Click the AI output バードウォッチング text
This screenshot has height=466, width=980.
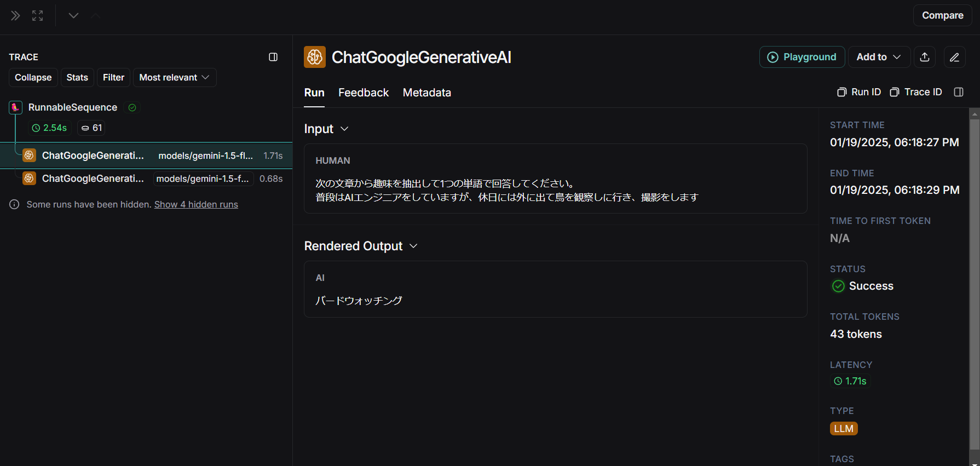(x=359, y=301)
